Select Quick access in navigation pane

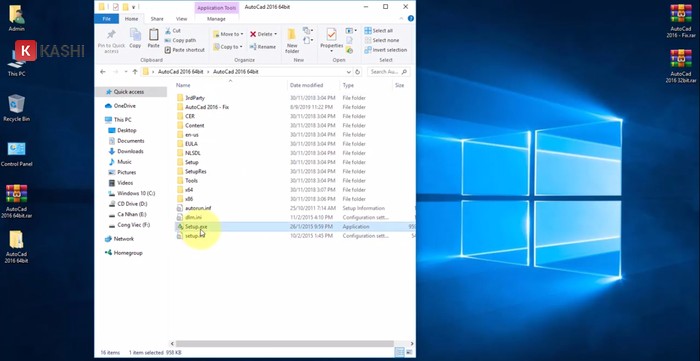[129, 92]
